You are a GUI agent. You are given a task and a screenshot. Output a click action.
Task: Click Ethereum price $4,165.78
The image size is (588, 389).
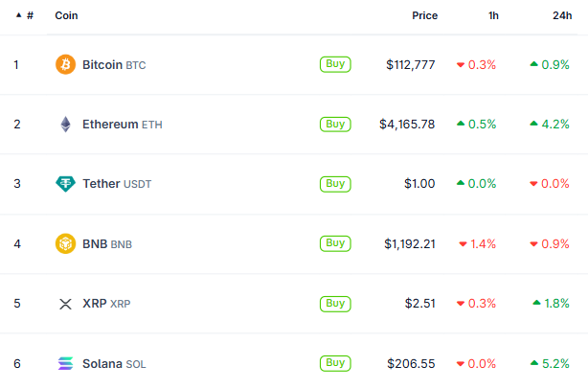pyautogui.click(x=407, y=125)
